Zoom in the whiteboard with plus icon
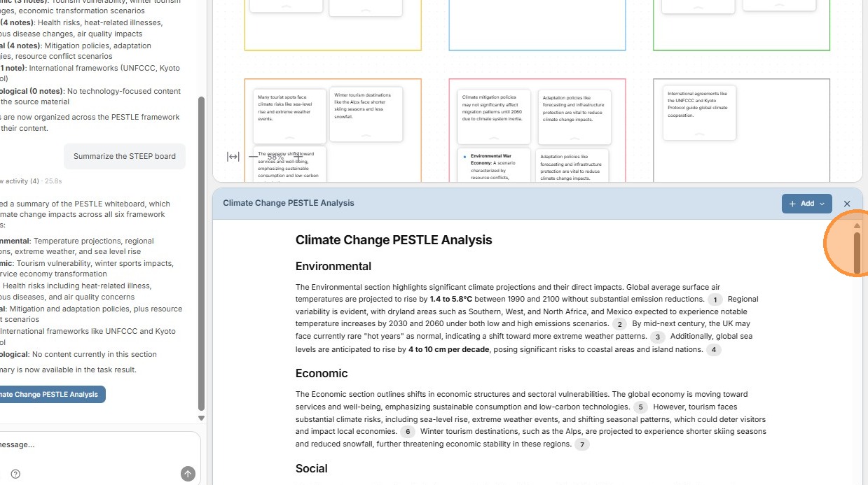868x485 pixels. click(x=298, y=157)
